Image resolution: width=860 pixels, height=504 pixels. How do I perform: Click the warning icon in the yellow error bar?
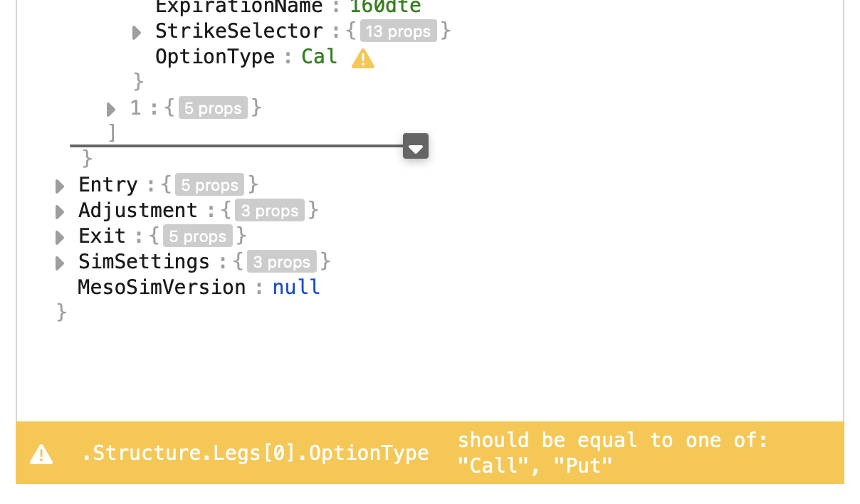(x=41, y=453)
